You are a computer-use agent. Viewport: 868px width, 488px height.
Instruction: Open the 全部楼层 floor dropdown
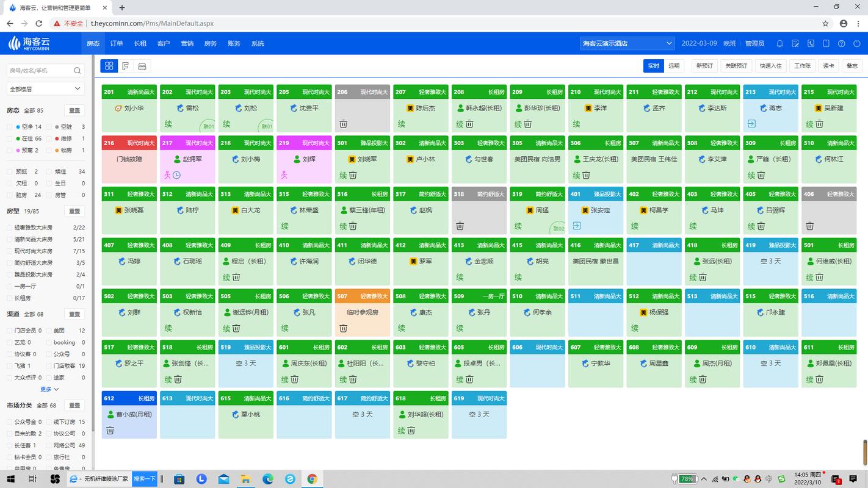(45, 89)
